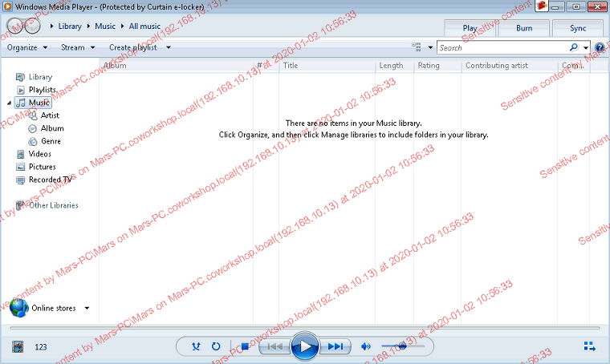The image size is (610, 364).
Task: Click the Play button in the player controls
Action: coord(304,346)
